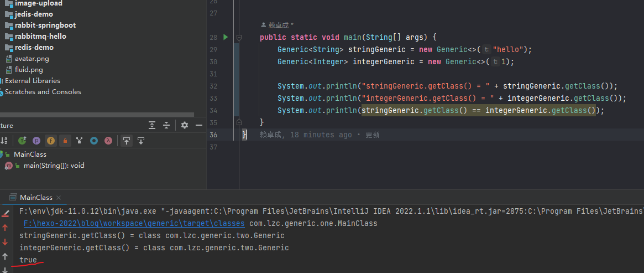Toggle show anonymous classes blue circle

pos(93,141)
